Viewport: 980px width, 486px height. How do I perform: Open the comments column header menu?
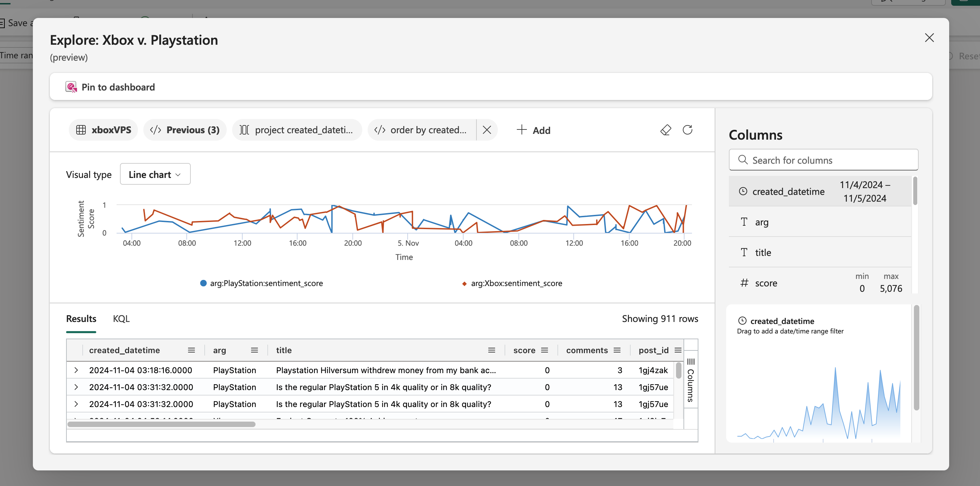pyautogui.click(x=617, y=350)
